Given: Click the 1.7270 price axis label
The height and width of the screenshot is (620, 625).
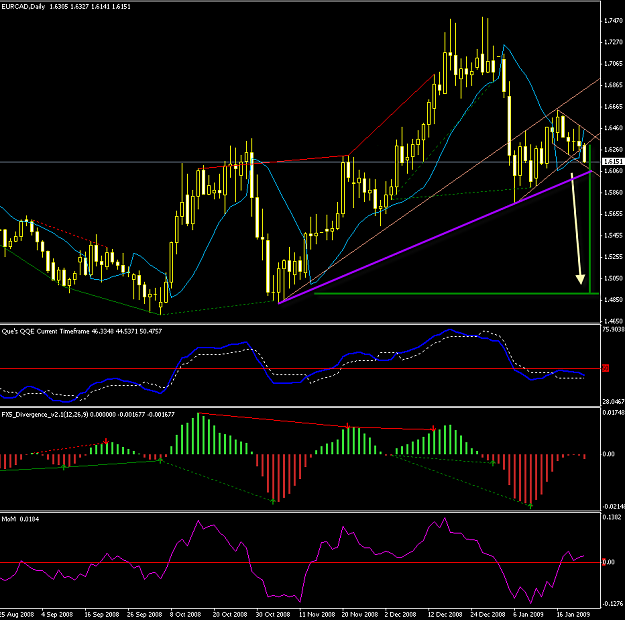Looking at the screenshot, I should pyautogui.click(x=613, y=42).
